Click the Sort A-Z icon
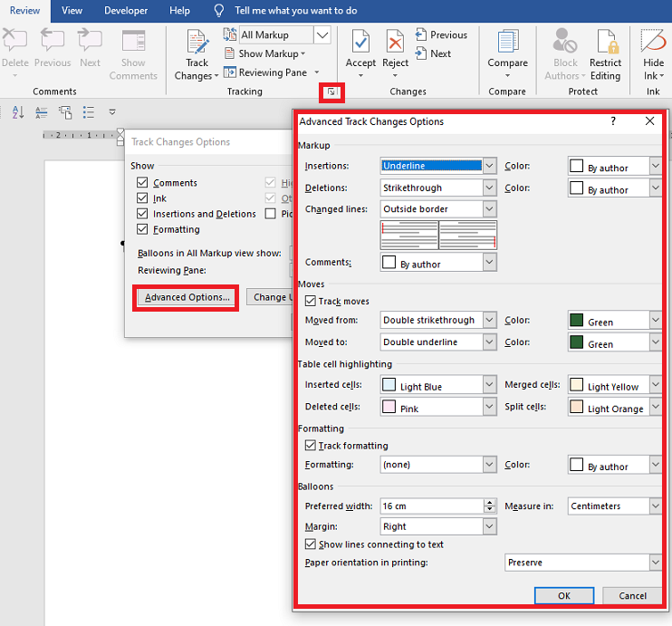This screenshot has width=672, height=626. pos(18,112)
